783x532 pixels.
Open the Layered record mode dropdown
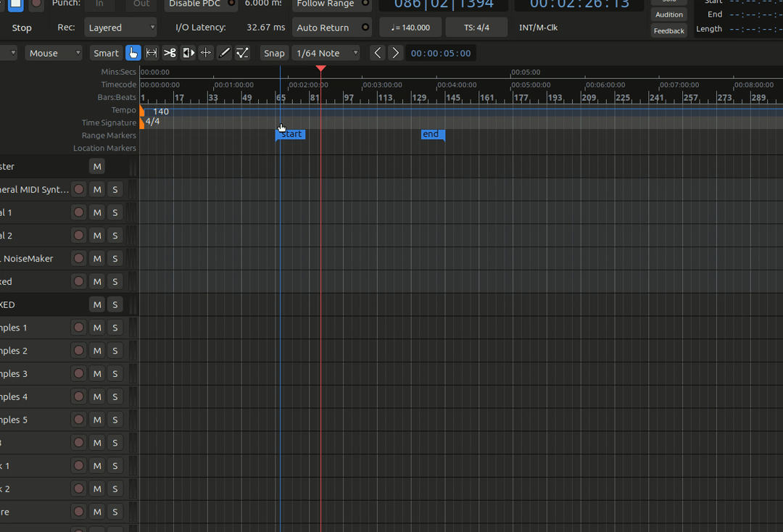coord(120,28)
